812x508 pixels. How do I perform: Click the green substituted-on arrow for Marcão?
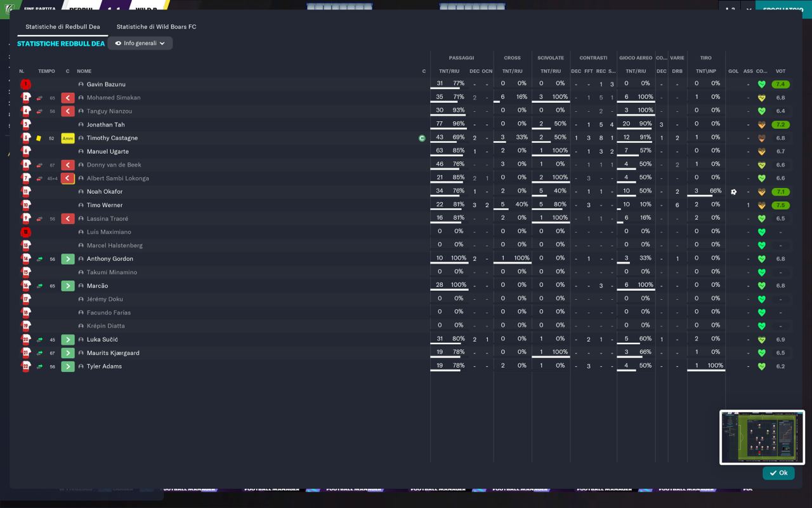coord(67,286)
